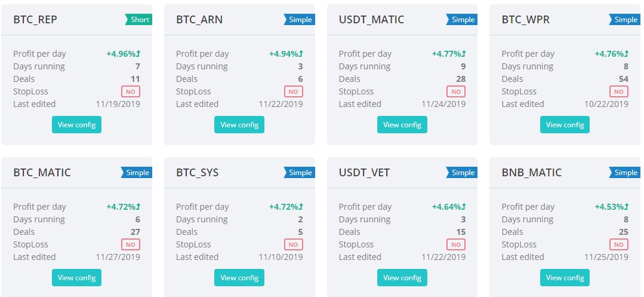Click View config on USDT_MATIC card
Viewport: 644px width, 297px height.
click(402, 125)
